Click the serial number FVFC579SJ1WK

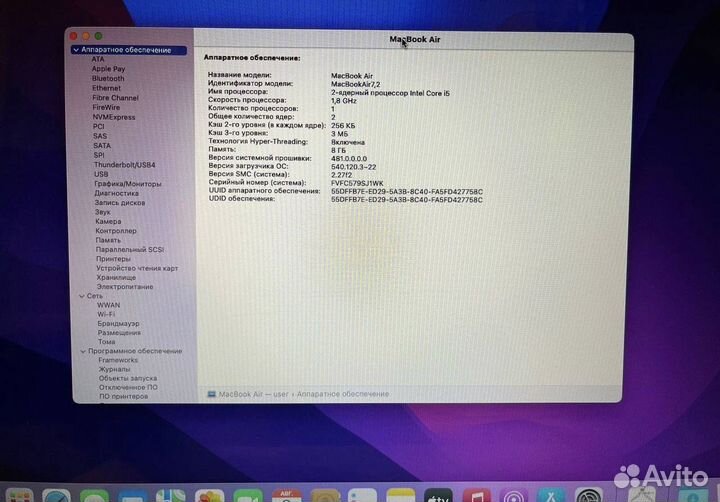357,183
